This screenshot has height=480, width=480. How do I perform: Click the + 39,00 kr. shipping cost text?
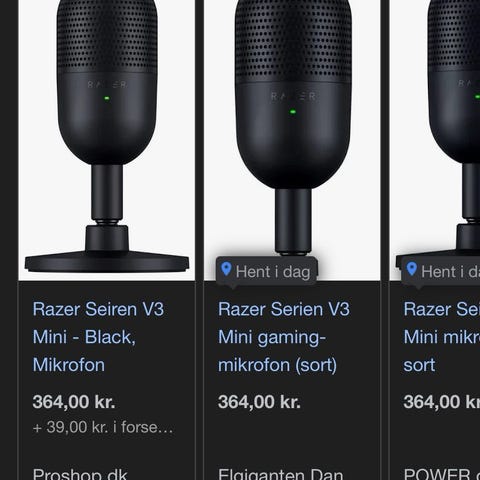point(103,427)
